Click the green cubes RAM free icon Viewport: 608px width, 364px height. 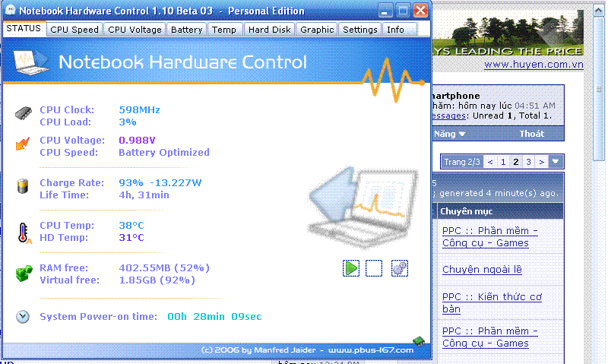point(24,274)
